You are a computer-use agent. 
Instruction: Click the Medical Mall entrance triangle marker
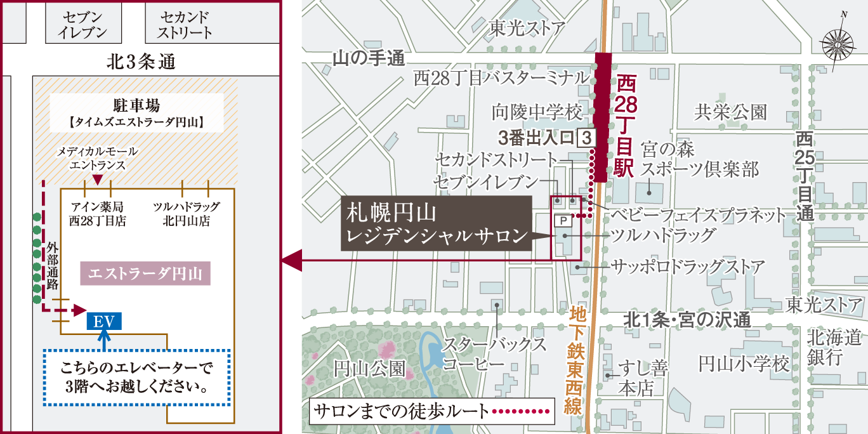point(97,180)
